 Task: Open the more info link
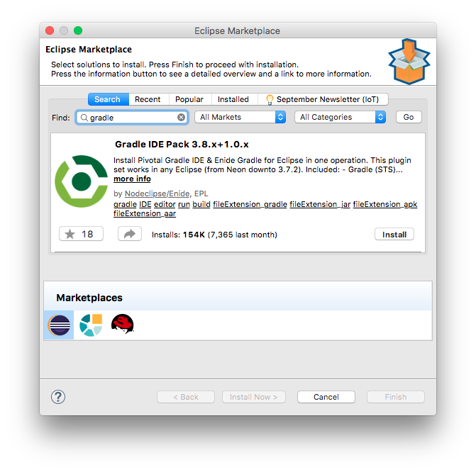coord(132,179)
